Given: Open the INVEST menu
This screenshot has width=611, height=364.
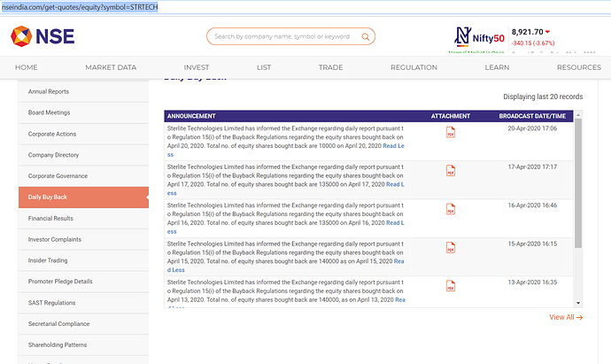Looking at the screenshot, I should (197, 67).
